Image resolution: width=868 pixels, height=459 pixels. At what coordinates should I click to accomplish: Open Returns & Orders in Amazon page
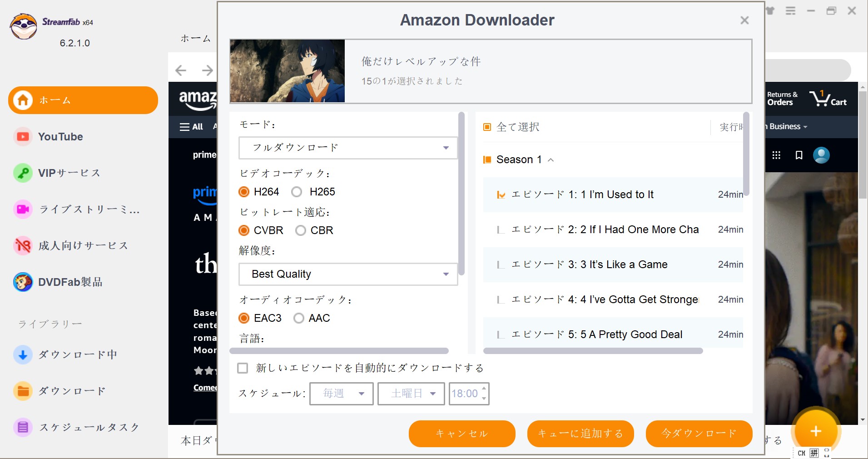782,98
